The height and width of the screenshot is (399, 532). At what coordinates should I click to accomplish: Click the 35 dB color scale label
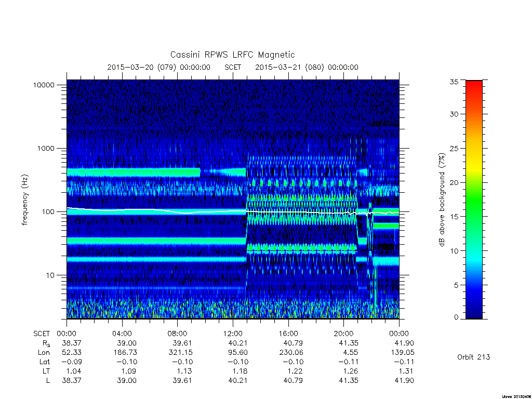[x=454, y=82]
